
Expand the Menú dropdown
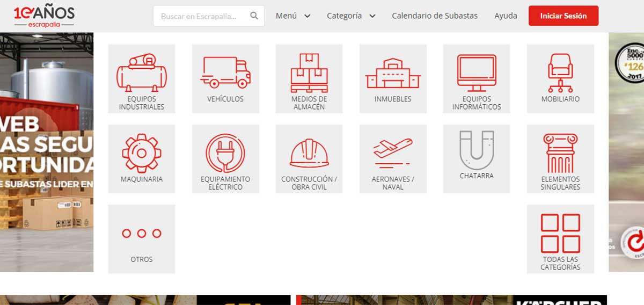293,16
